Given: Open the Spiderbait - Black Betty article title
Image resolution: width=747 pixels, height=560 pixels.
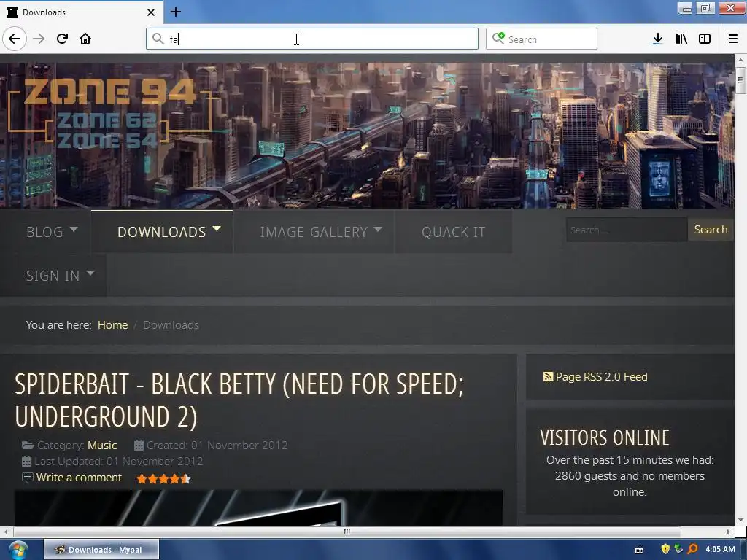Looking at the screenshot, I should 239,400.
